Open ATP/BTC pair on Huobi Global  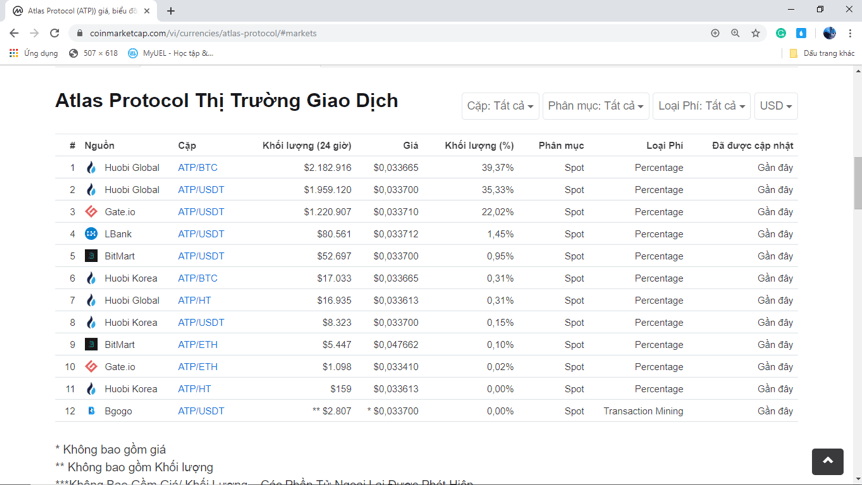click(197, 168)
